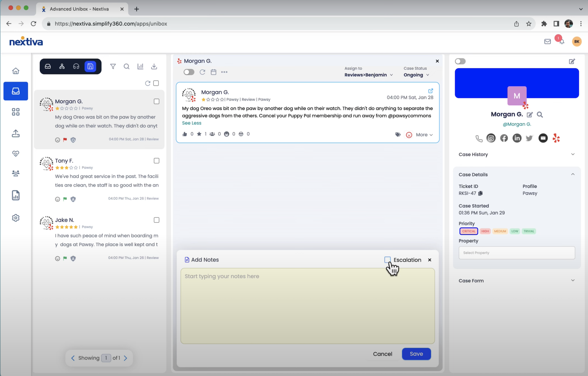
Task: Select the inbox tray view in dark toolbar
Action: (48, 66)
